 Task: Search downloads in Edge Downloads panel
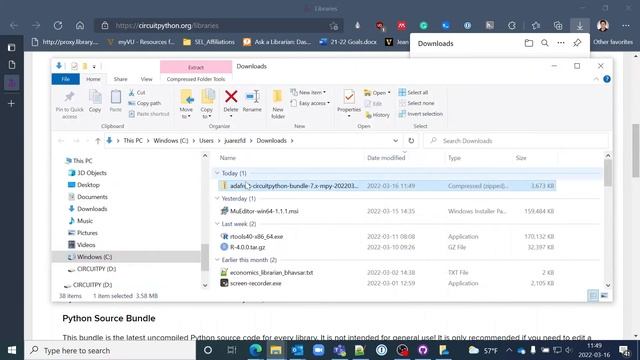click(x=544, y=43)
